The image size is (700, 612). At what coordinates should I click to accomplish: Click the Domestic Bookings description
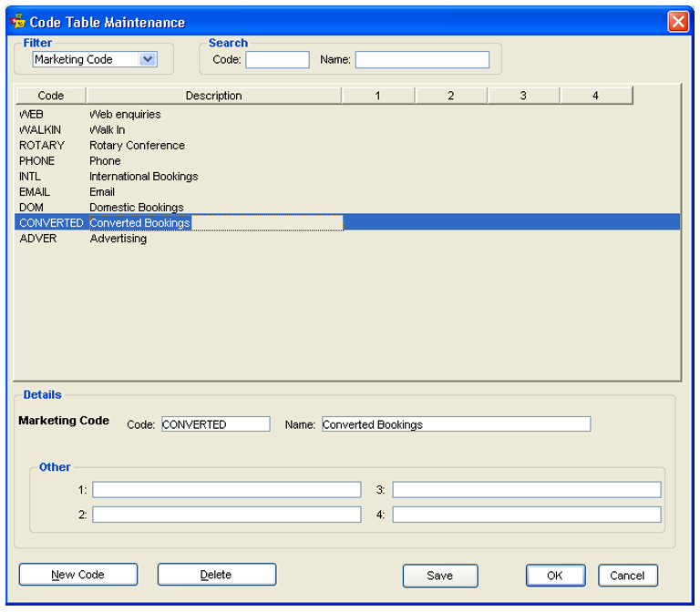tap(137, 208)
